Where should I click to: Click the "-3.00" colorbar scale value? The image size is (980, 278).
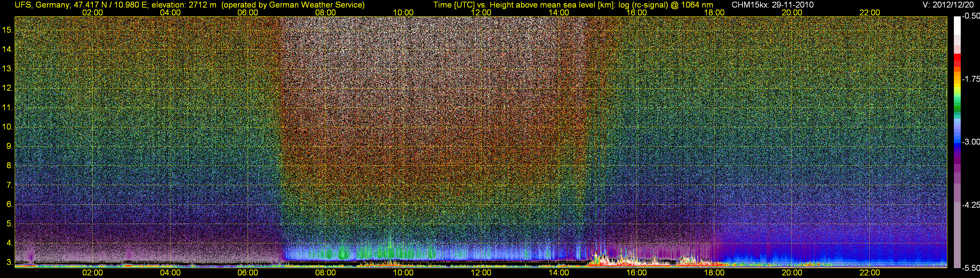click(971, 142)
